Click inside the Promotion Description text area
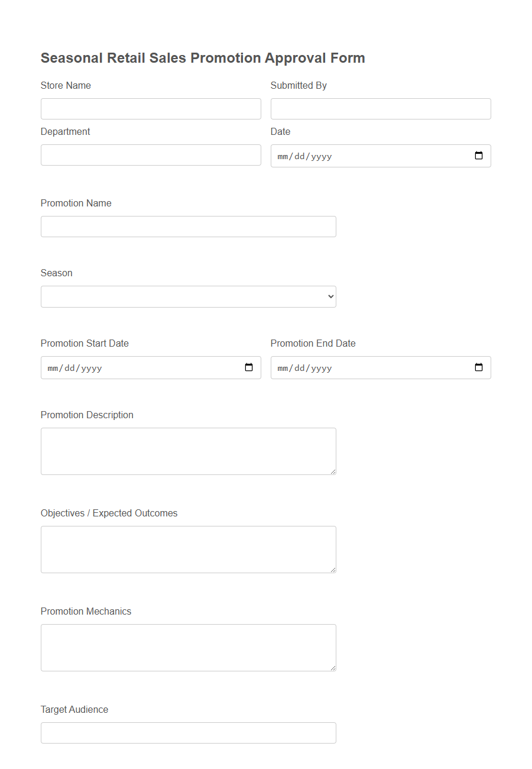Image resolution: width=532 pixels, height=769 pixels. 188,450
